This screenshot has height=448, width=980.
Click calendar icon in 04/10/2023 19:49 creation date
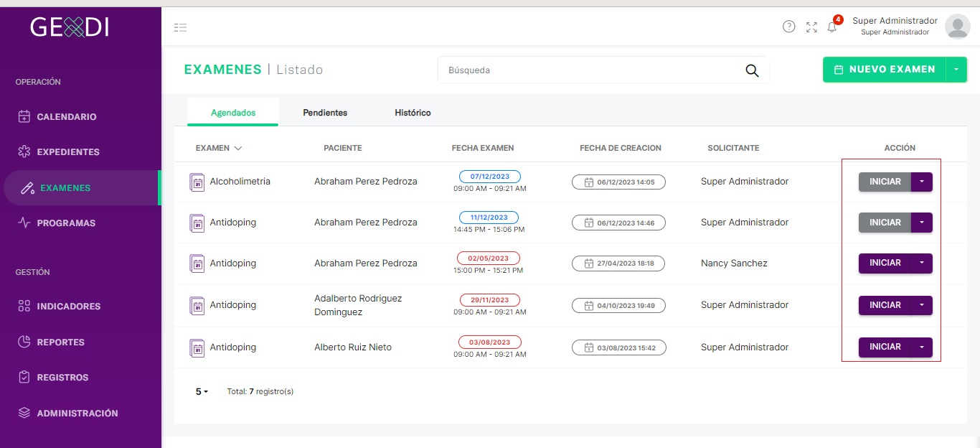(x=589, y=306)
